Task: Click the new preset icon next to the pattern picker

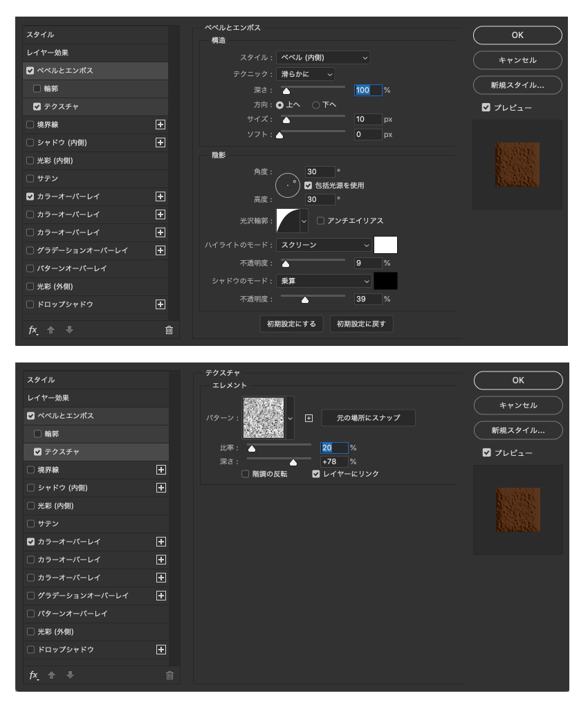Action: point(309,418)
